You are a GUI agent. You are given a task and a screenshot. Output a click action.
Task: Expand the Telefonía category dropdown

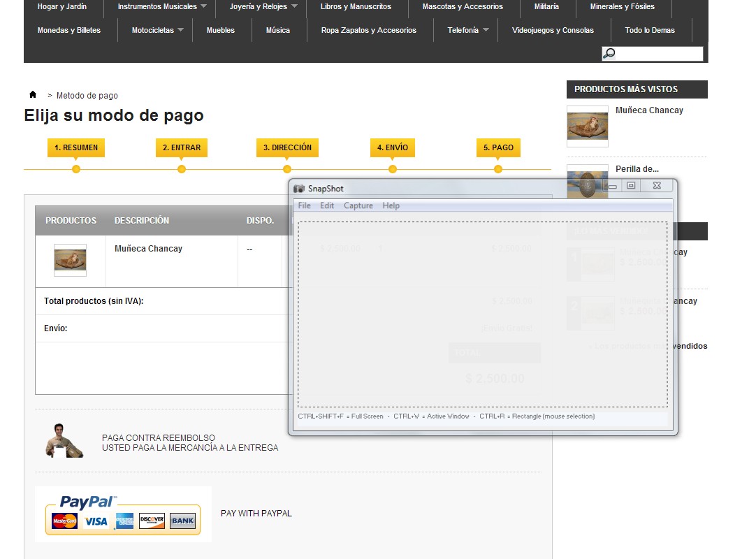[486, 31]
